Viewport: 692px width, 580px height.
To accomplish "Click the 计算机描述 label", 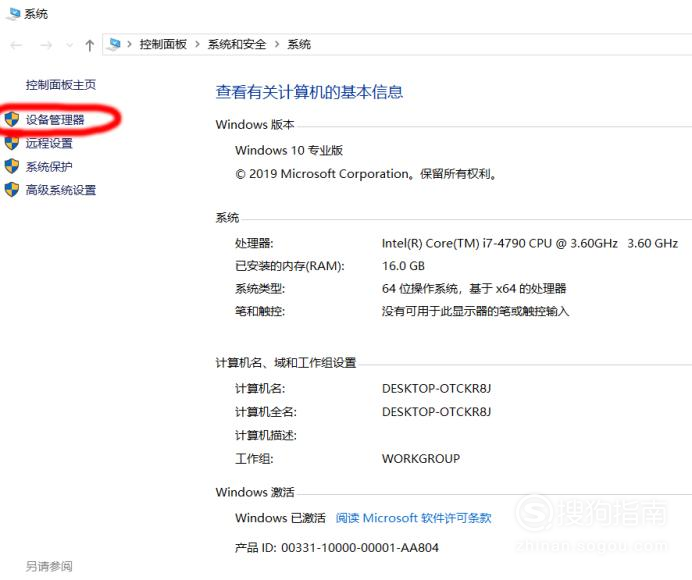I will (266, 435).
